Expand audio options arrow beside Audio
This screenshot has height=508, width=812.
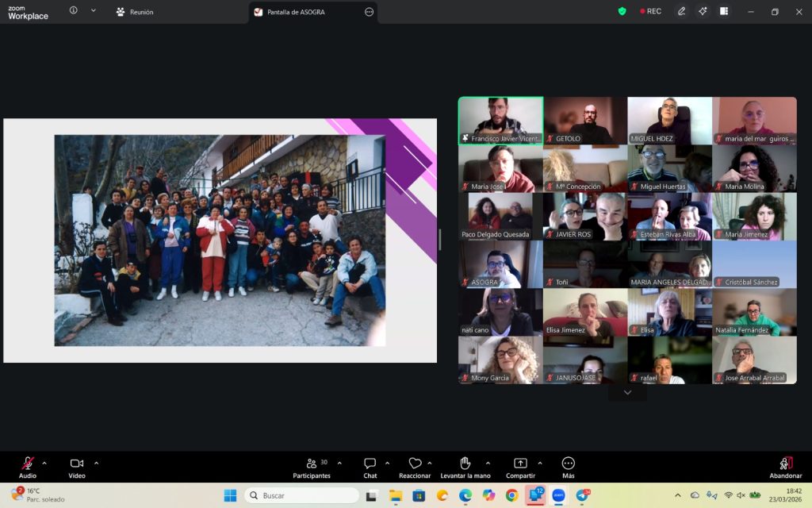click(x=44, y=463)
